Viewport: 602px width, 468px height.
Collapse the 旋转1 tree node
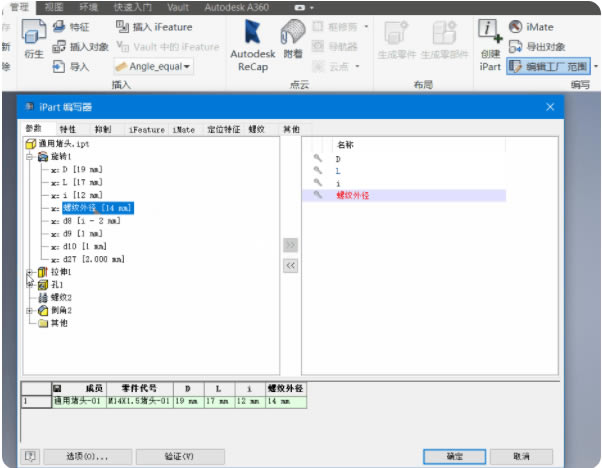pyautogui.click(x=30, y=157)
